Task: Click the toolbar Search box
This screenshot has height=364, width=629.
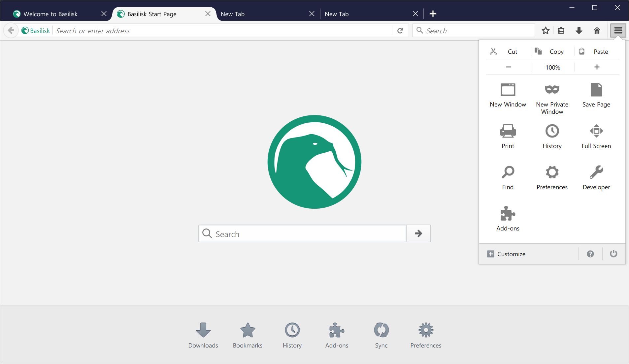Action: pyautogui.click(x=474, y=31)
